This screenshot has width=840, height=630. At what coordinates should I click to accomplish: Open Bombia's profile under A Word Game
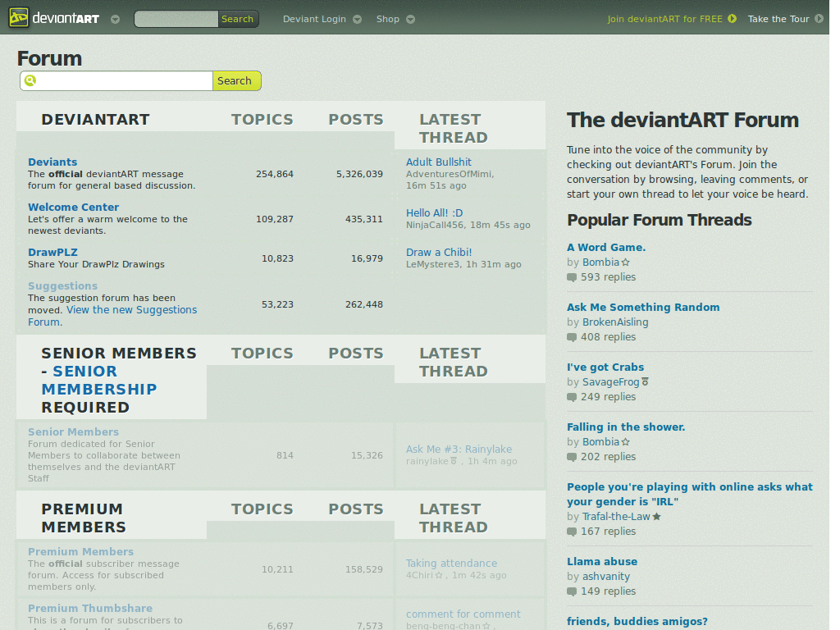point(601,262)
